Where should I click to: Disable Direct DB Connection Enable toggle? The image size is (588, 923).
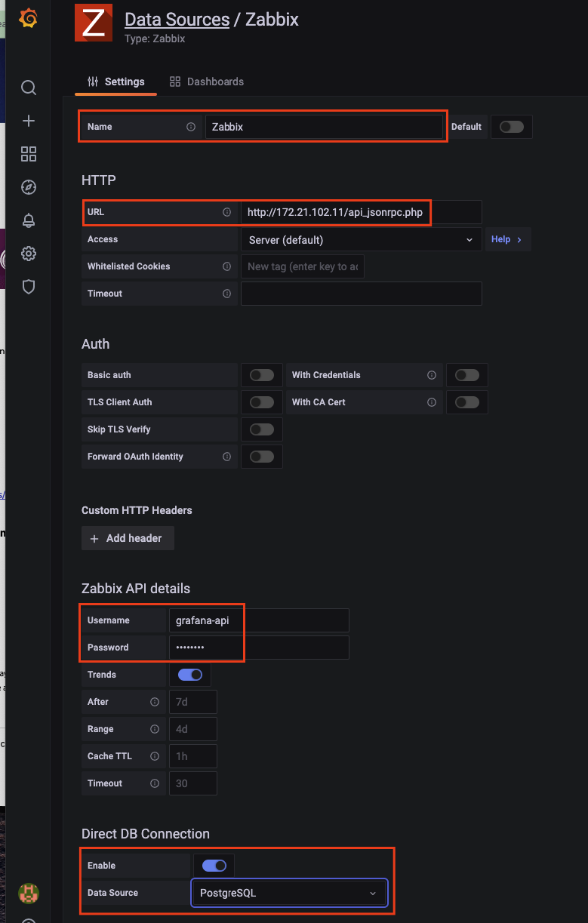coord(214,866)
